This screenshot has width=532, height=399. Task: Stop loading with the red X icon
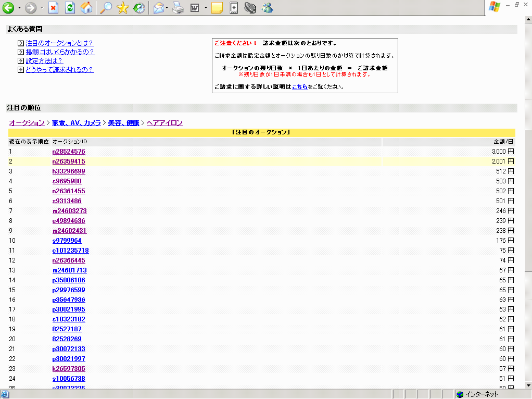tap(53, 8)
